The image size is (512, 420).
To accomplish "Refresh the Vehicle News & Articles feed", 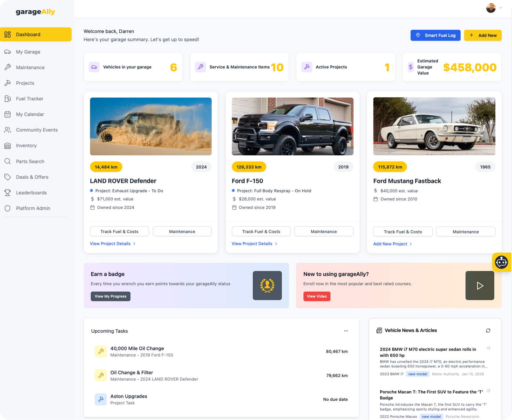I will (x=488, y=330).
